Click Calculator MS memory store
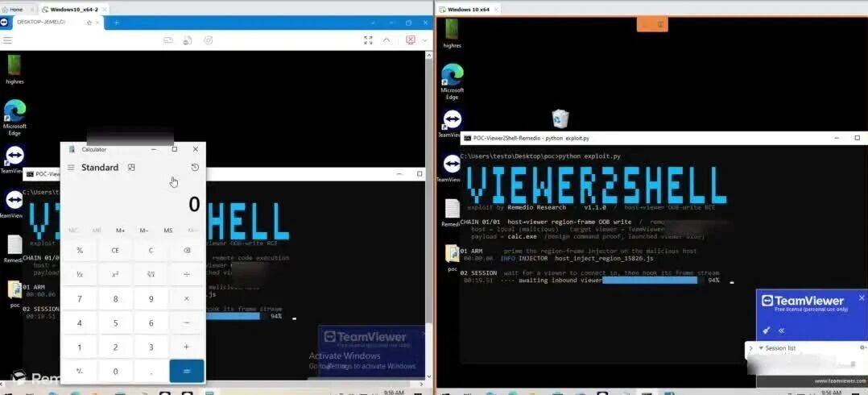Image resolution: width=868 pixels, height=395 pixels. 167,231
